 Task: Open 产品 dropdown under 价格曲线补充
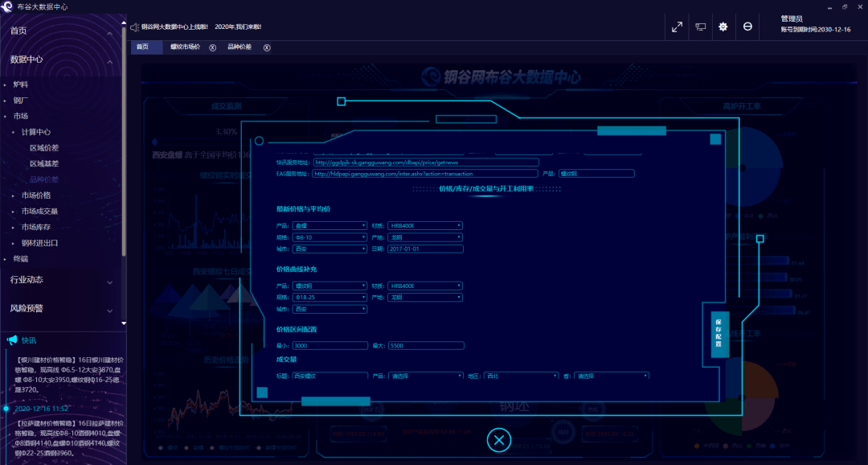point(330,286)
